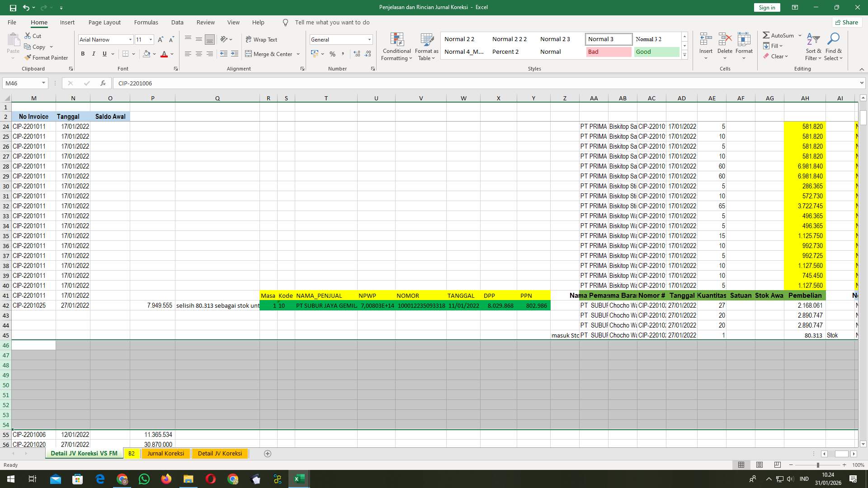868x488 pixels.
Task: Apply center alignment to text
Action: (x=199, y=54)
